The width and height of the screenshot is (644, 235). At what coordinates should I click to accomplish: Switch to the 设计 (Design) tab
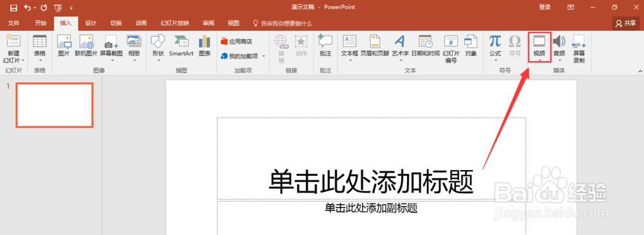[91, 23]
